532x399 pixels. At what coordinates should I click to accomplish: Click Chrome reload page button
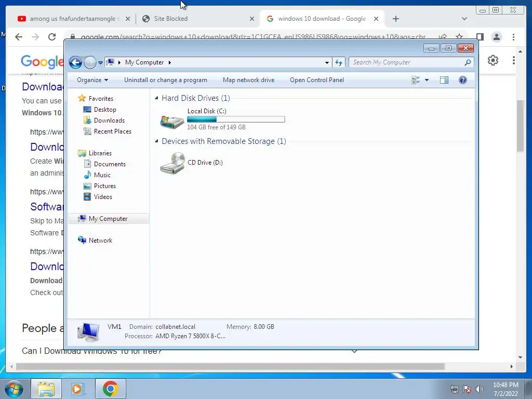52,37
